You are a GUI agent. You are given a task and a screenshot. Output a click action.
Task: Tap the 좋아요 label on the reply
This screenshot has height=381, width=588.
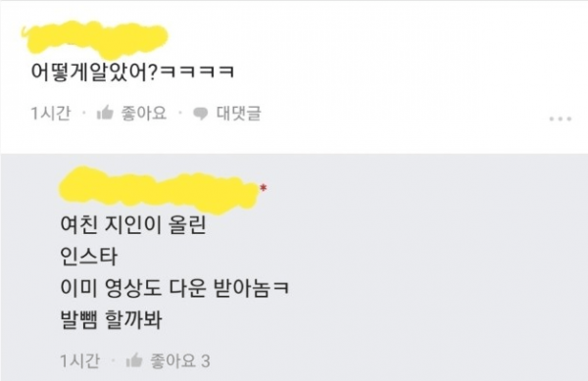tap(172, 360)
